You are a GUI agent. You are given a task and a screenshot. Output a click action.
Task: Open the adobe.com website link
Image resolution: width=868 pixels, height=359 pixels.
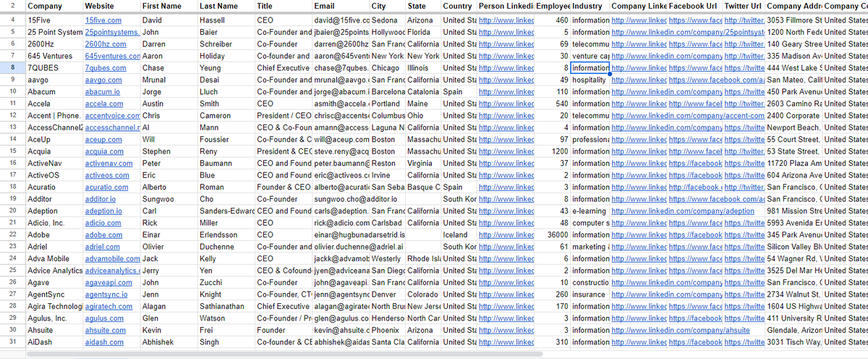(103, 235)
